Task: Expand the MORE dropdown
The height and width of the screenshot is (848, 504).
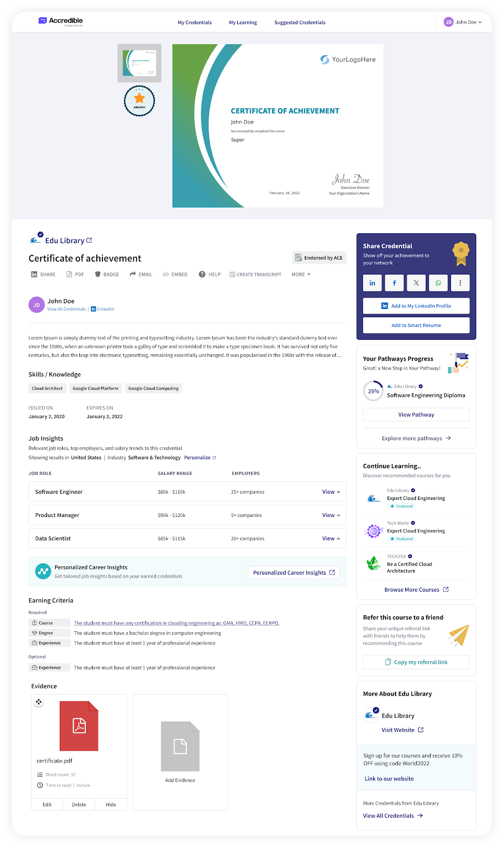Action: tap(301, 274)
